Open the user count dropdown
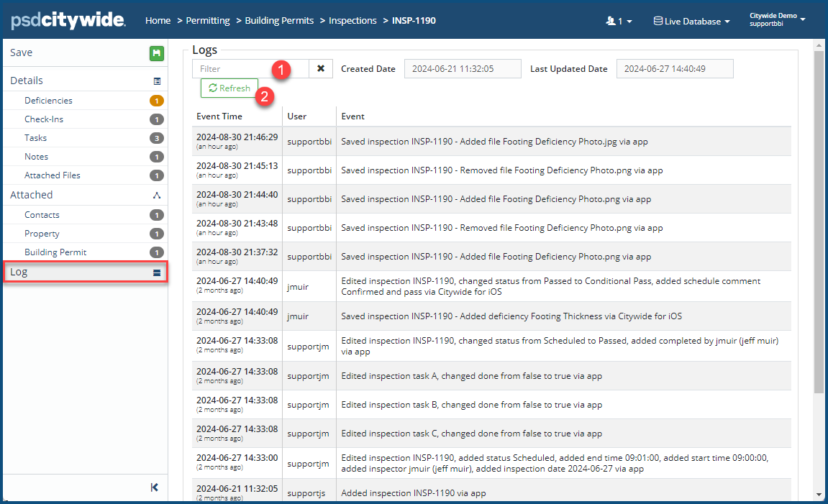 [x=619, y=22]
